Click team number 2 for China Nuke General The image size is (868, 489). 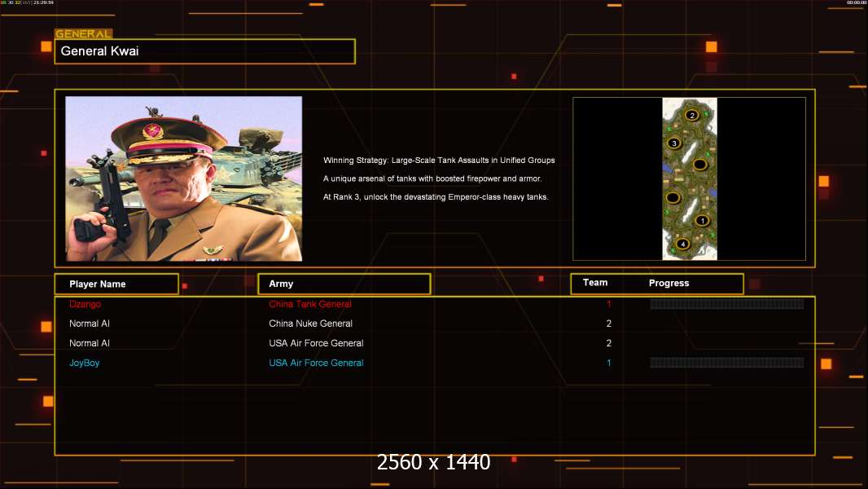(608, 324)
